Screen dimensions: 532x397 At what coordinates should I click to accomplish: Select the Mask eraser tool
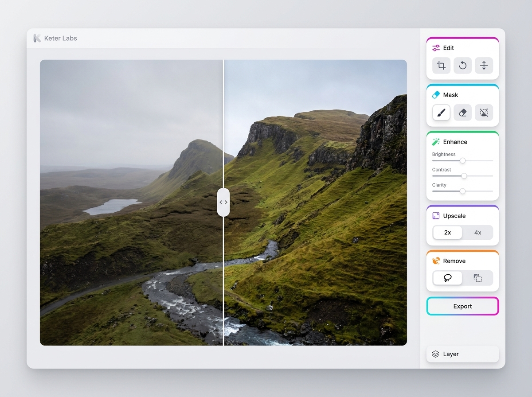pyautogui.click(x=462, y=113)
